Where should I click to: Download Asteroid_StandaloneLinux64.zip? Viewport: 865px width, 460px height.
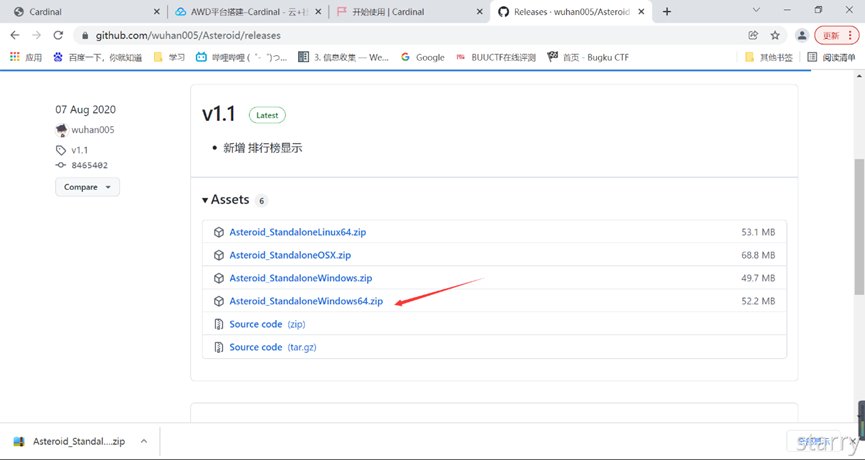(297, 232)
